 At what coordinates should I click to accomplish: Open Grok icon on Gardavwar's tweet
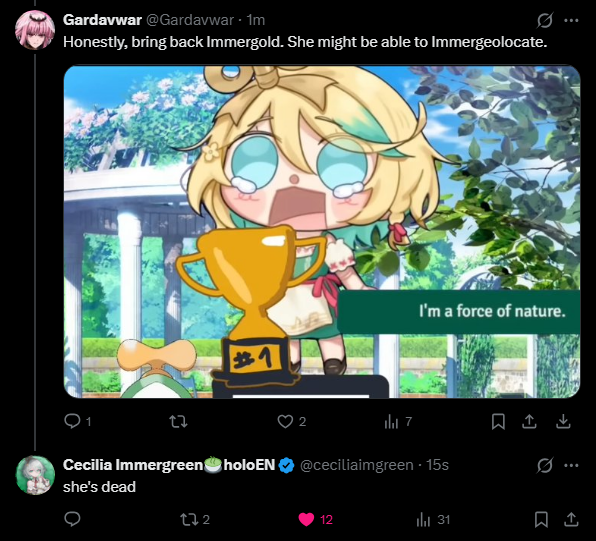click(x=544, y=20)
